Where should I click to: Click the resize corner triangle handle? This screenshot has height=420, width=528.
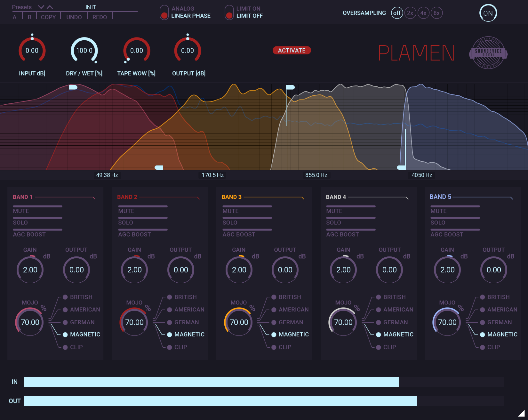[x=521, y=413]
